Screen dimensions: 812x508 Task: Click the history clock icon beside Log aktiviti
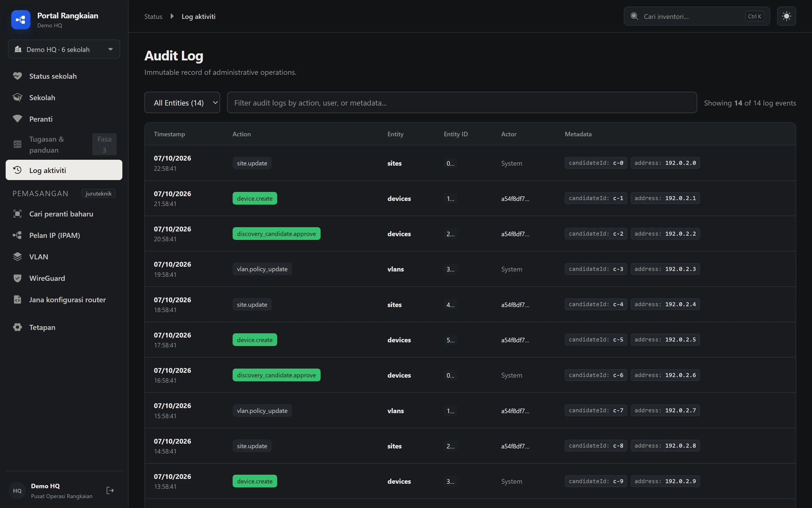point(17,170)
